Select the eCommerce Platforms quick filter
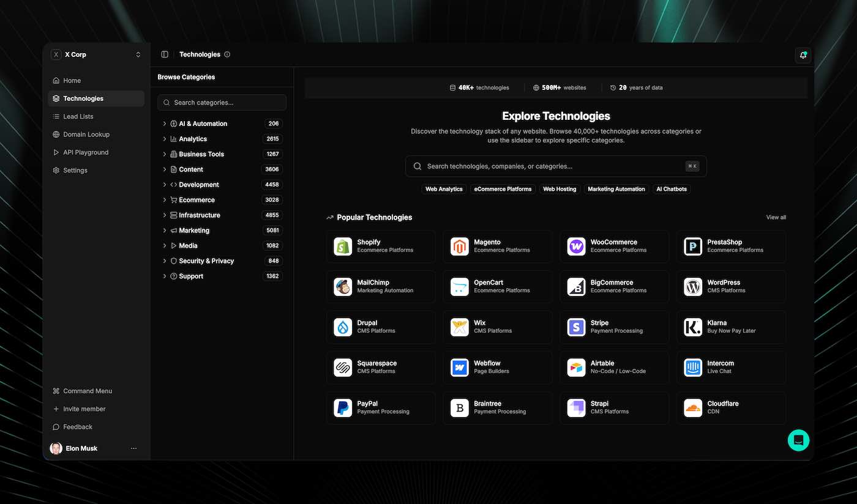Viewport: 857px width, 504px height. (x=503, y=189)
